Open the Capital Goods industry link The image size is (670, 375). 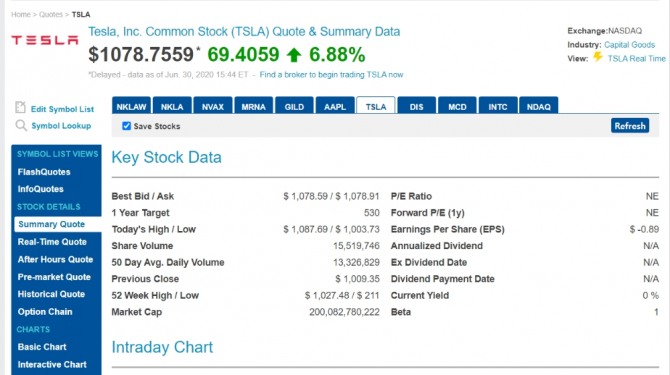[x=629, y=45]
